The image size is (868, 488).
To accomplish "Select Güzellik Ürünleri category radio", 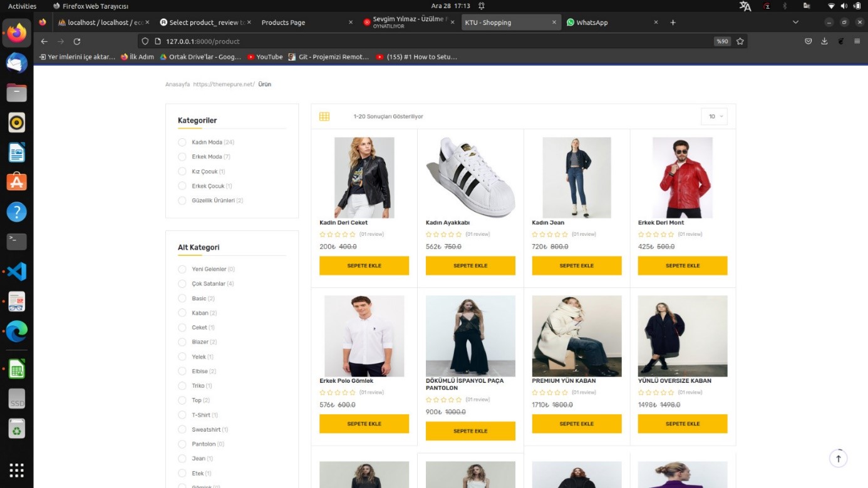I will coord(182,201).
